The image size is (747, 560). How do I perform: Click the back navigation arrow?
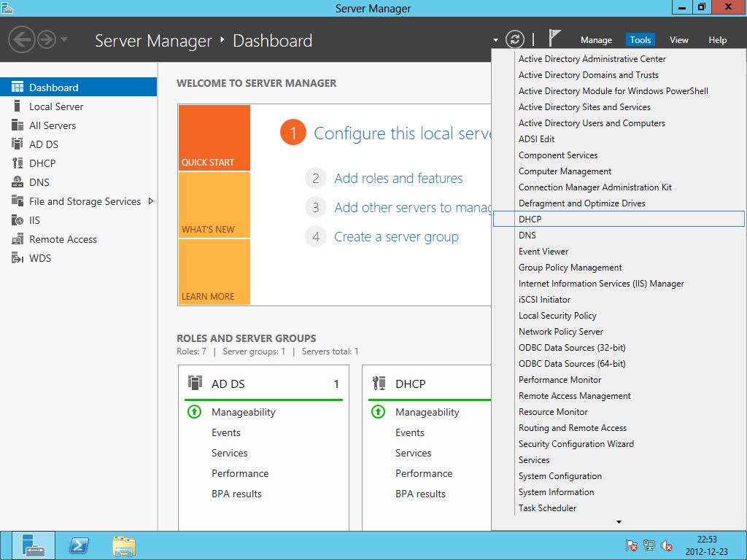coord(22,39)
